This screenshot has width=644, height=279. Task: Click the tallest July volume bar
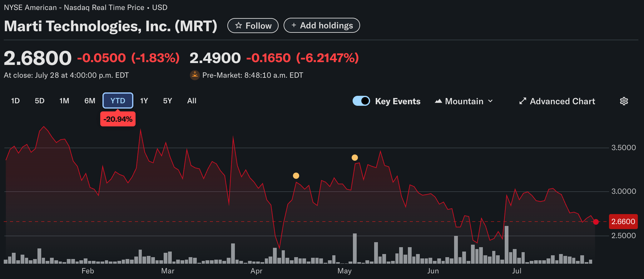[506, 245]
